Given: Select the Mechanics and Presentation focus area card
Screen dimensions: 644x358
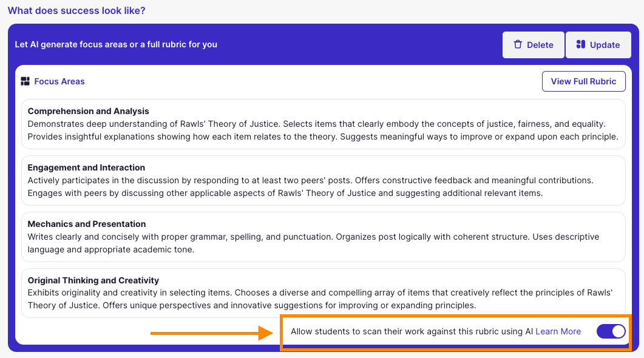Looking at the screenshot, I should coord(323,237).
